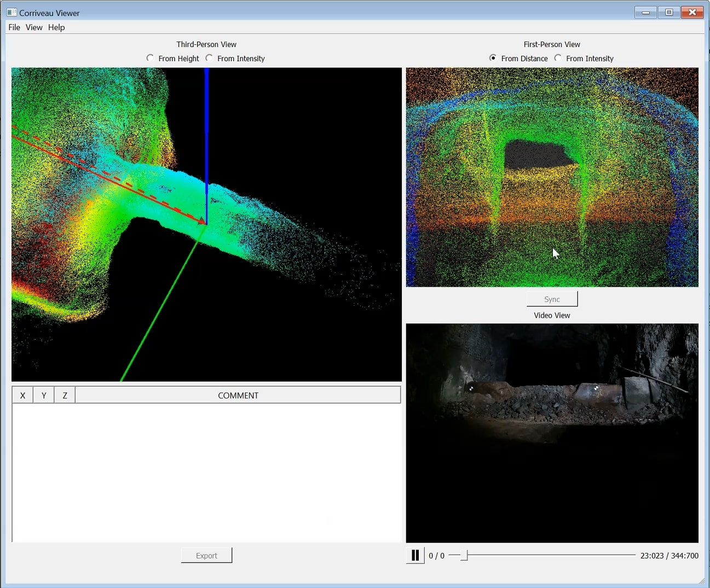Click the Y column header
This screenshot has height=588, width=710.
click(44, 395)
